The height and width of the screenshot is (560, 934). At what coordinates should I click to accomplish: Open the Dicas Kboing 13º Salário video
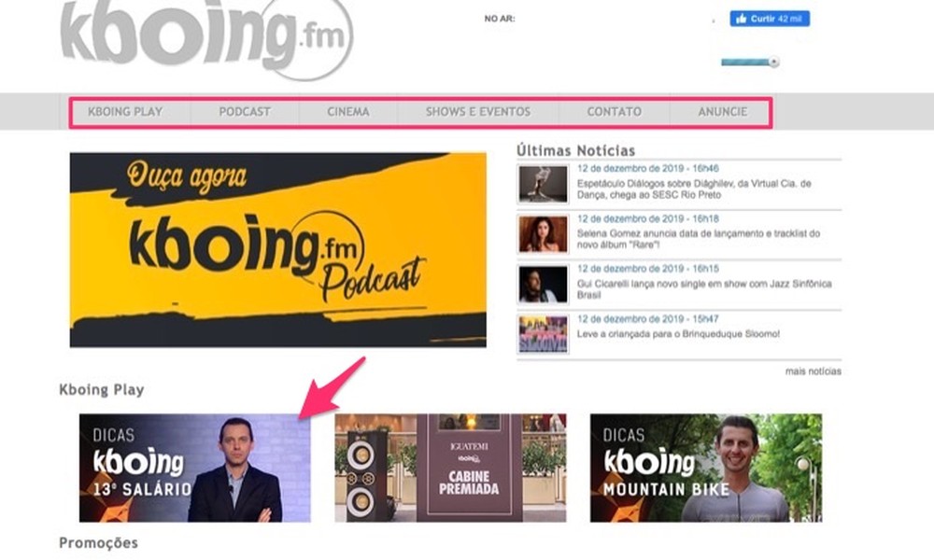(x=193, y=469)
